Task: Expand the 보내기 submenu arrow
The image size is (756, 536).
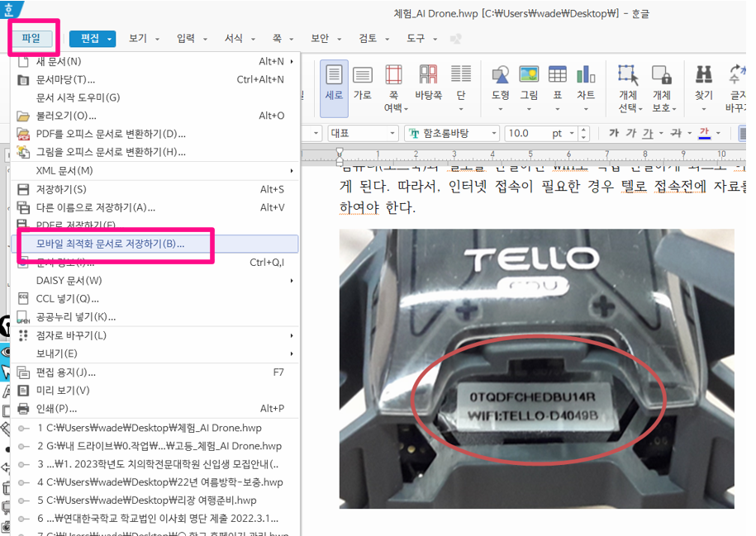Action: 292,353
